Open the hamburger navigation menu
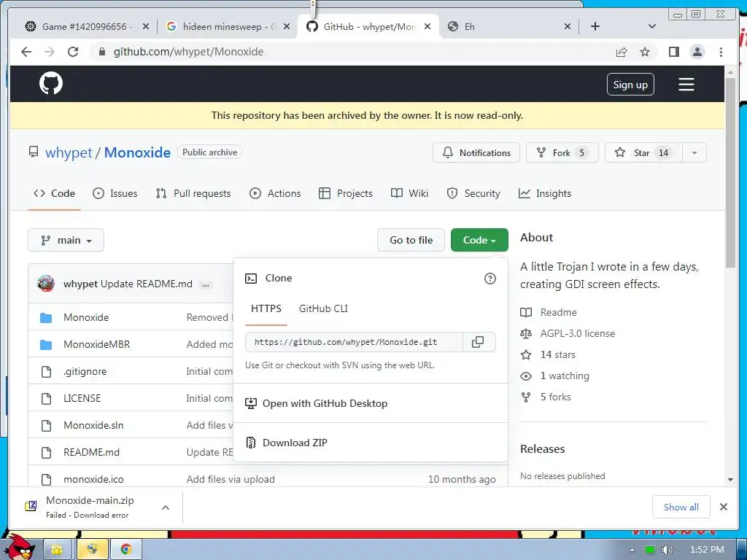 686,85
